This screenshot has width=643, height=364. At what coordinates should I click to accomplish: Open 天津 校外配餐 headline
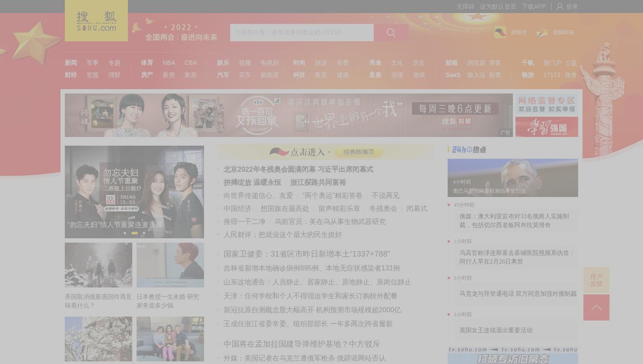point(310,296)
